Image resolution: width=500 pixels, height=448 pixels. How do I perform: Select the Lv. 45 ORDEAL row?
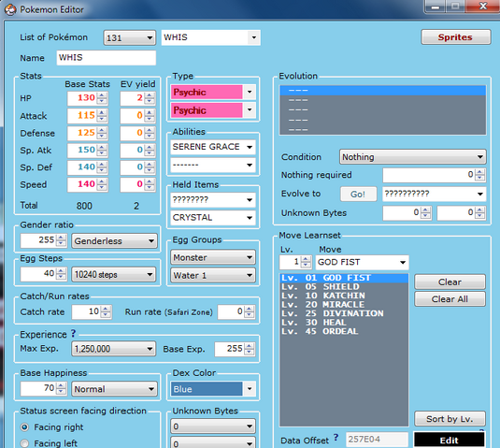click(344, 331)
